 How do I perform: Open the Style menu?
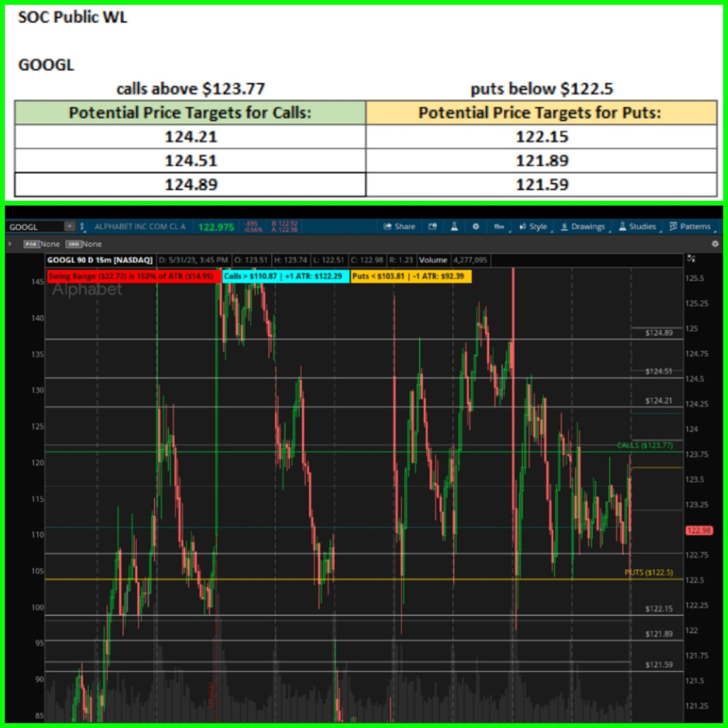click(x=534, y=227)
